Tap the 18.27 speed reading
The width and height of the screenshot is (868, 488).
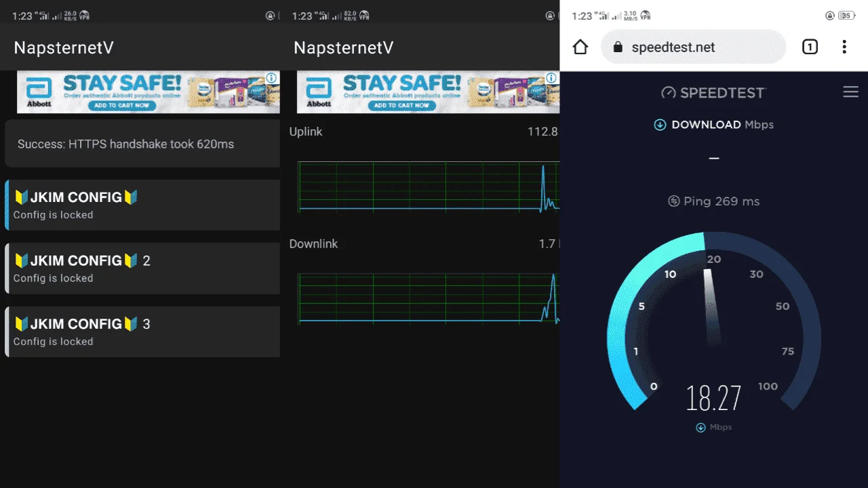[x=713, y=399]
